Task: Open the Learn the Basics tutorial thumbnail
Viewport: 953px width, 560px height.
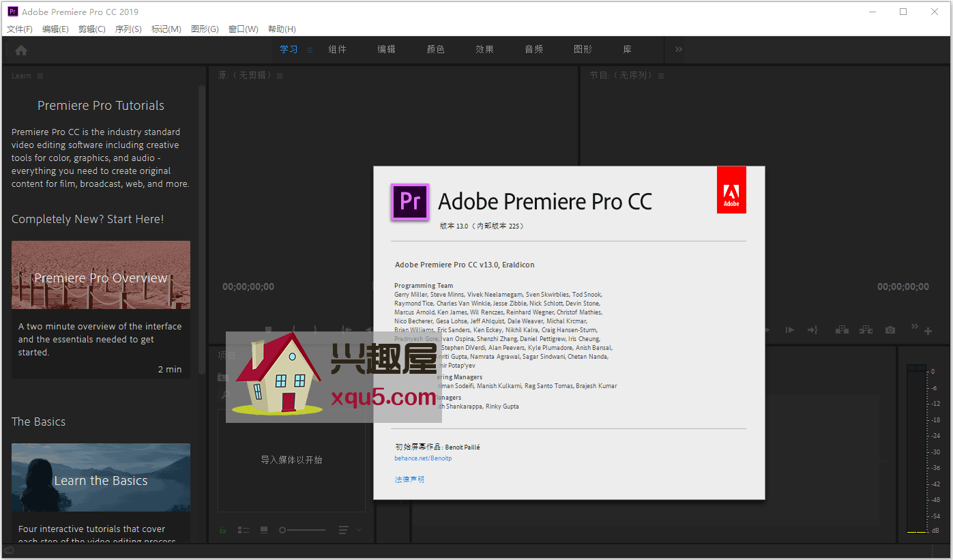Action: [x=101, y=477]
